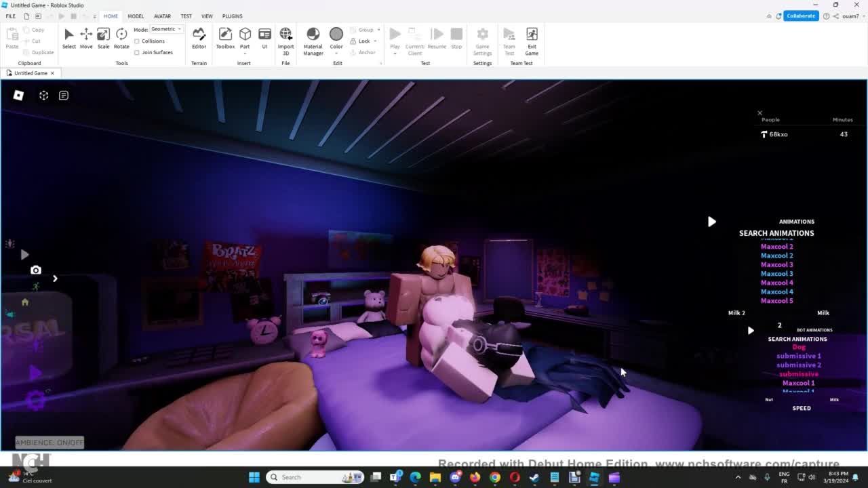
Task: Expand the Lock dropdown
Action: tap(375, 41)
